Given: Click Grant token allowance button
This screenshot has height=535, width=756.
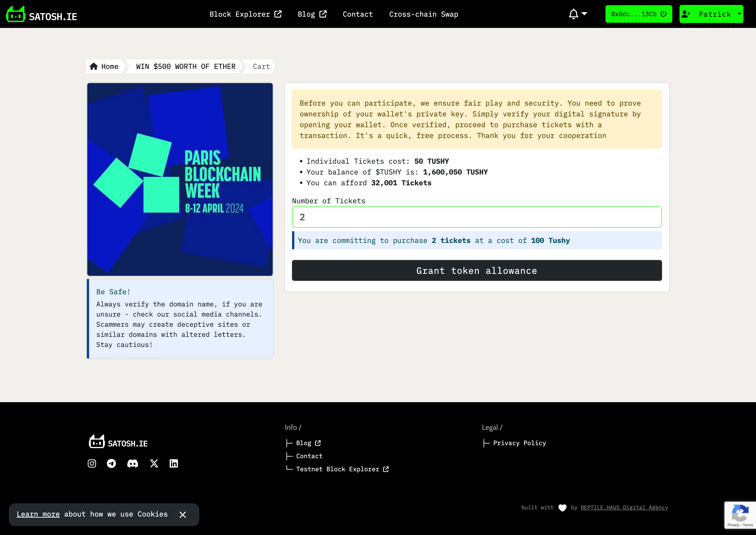Looking at the screenshot, I should [477, 270].
